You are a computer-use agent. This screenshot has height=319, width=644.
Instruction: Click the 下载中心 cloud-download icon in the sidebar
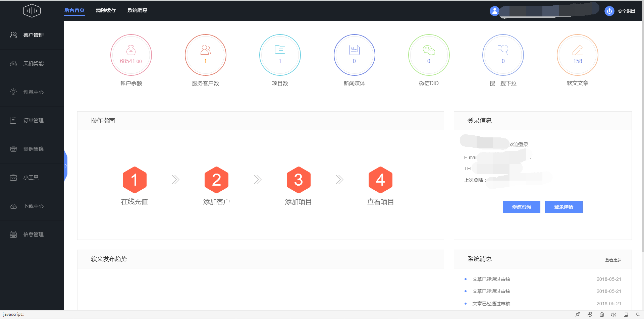(13, 206)
